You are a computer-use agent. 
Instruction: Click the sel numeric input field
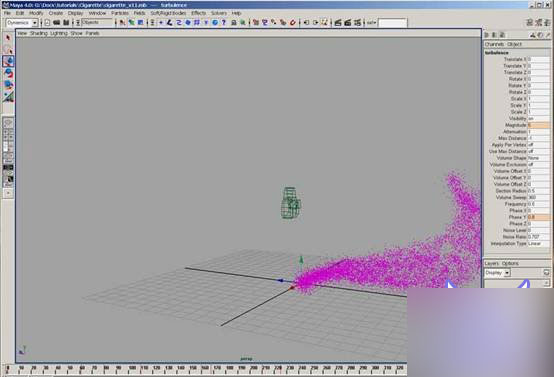pos(393,23)
